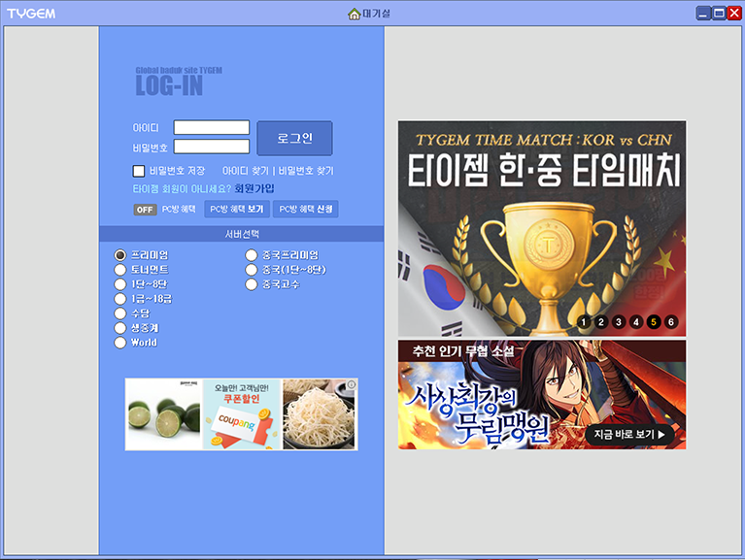Click the PC방 혜택 신청 button
Image resolution: width=745 pixels, height=560 pixels.
pyautogui.click(x=306, y=210)
